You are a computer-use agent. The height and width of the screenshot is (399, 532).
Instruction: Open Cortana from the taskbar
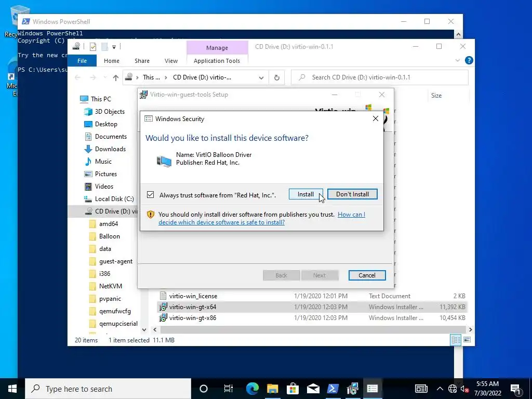pyautogui.click(x=204, y=389)
